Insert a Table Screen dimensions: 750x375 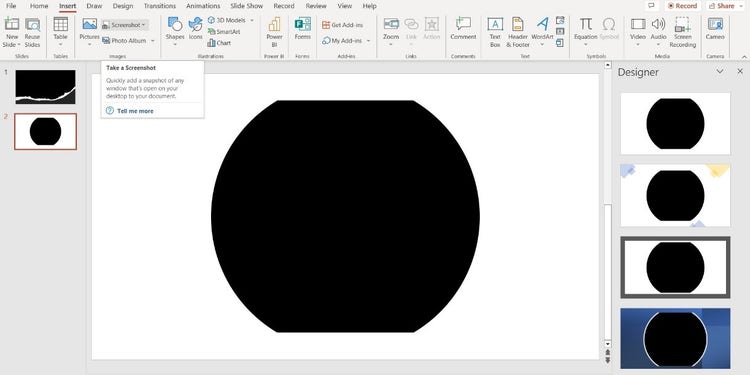point(60,31)
